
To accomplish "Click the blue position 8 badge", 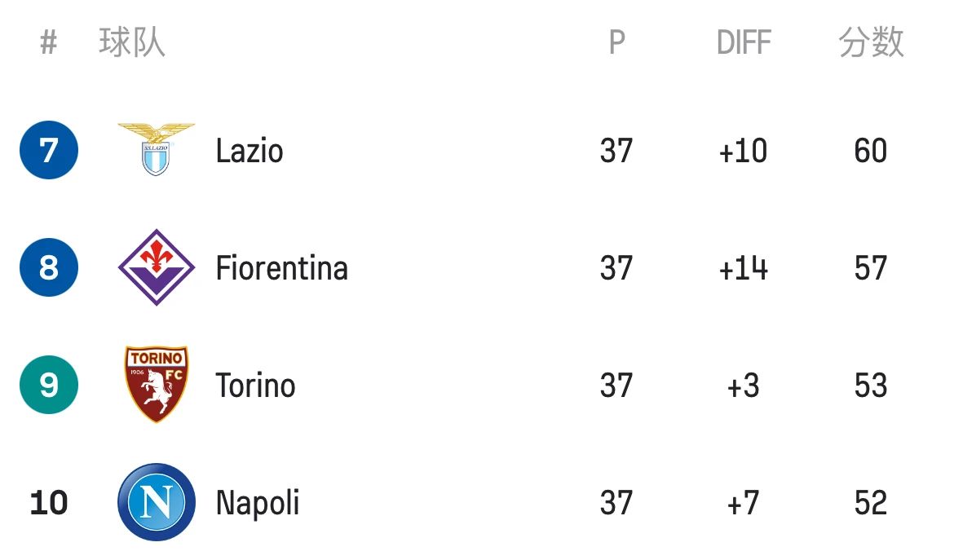I will coord(49,267).
